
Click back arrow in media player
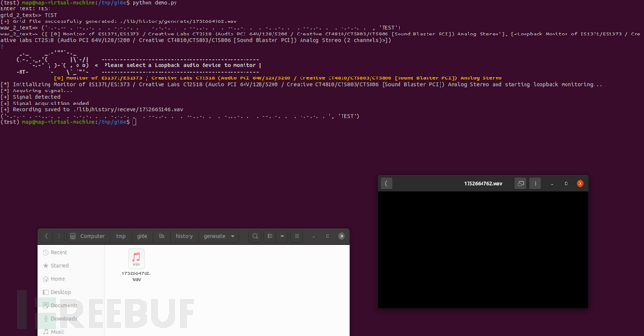(x=386, y=184)
